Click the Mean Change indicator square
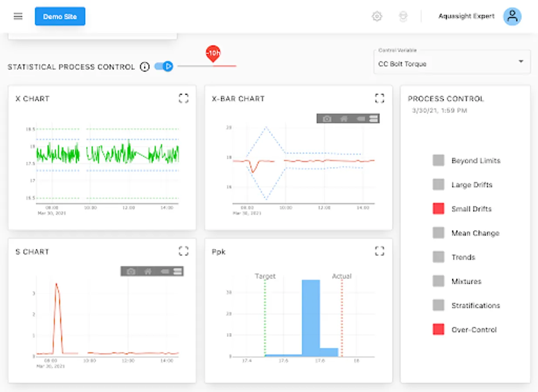The height and width of the screenshot is (392, 538). pyautogui.click(x=438, y=233)
